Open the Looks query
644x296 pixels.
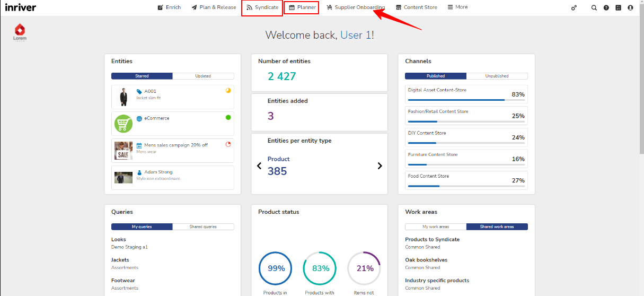(x=119, y=239)
